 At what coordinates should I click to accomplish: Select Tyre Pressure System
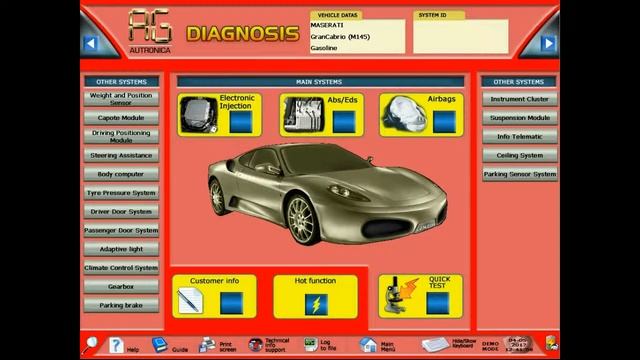(121, 193)
